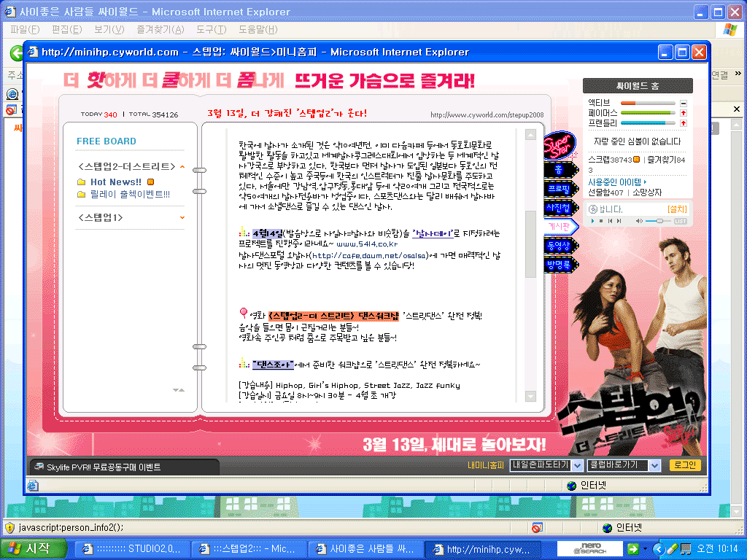
Task: Click the [설치] link in music player
Action: (x=677, y=209)
